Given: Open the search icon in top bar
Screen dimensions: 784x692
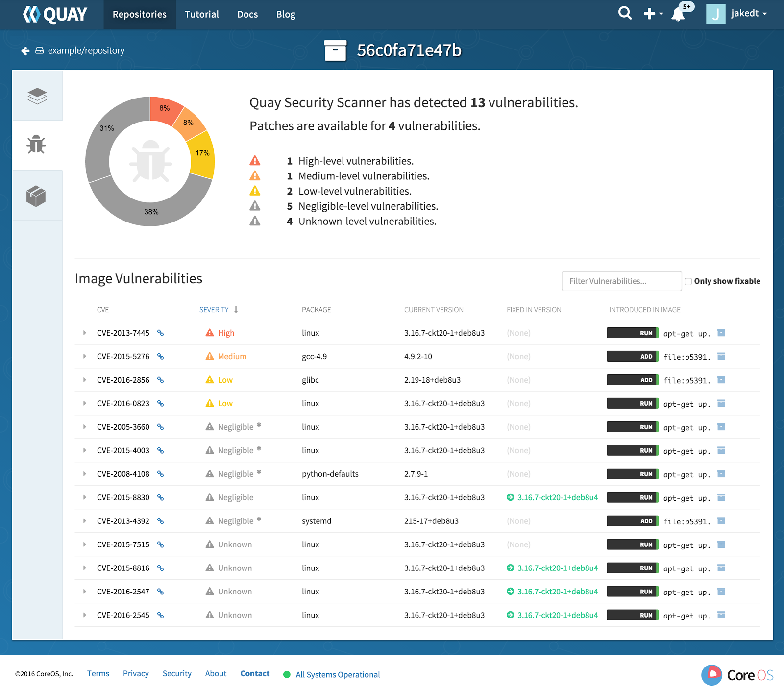Looking at the screenshot, I should coord(625,13).
